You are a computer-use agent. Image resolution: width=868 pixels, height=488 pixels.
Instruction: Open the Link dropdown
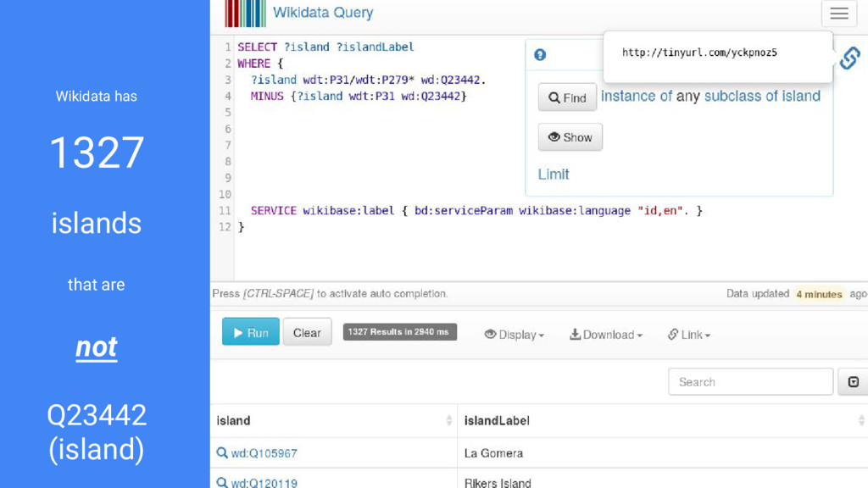point(689,335)
